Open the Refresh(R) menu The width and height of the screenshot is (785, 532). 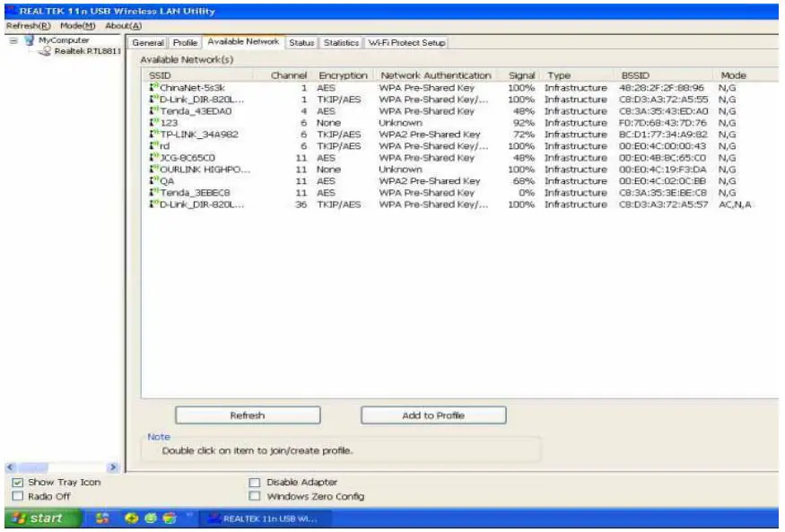click(x=28, y=25)
